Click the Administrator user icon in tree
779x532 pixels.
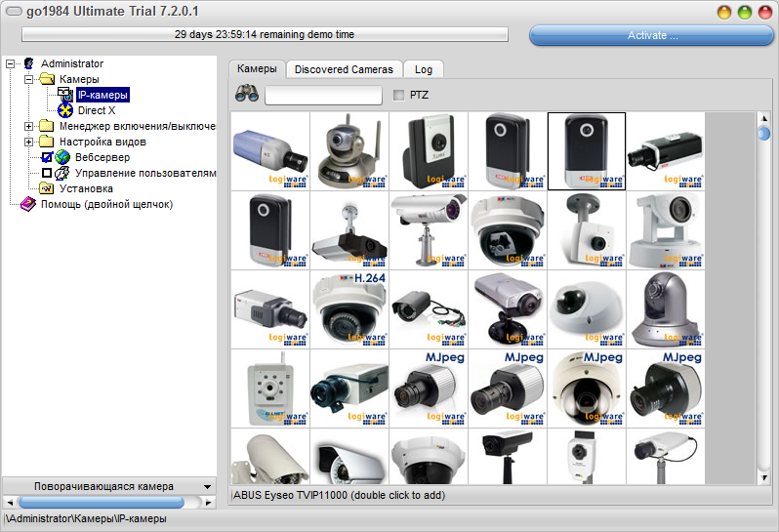[29, 63]
